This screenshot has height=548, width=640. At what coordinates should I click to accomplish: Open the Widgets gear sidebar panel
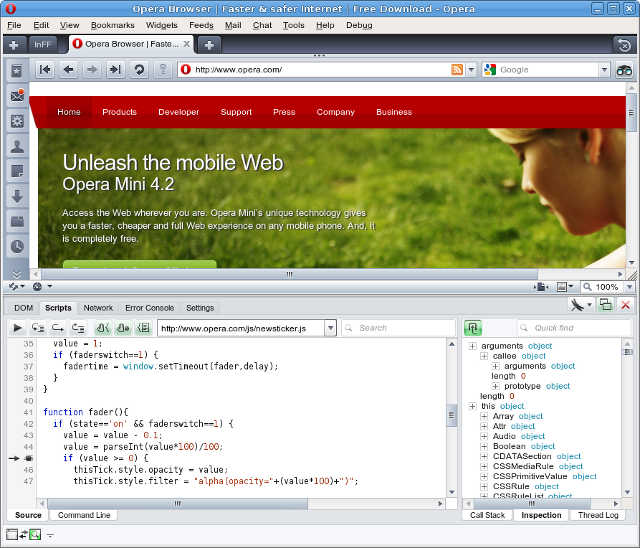[x=17, y=121]
